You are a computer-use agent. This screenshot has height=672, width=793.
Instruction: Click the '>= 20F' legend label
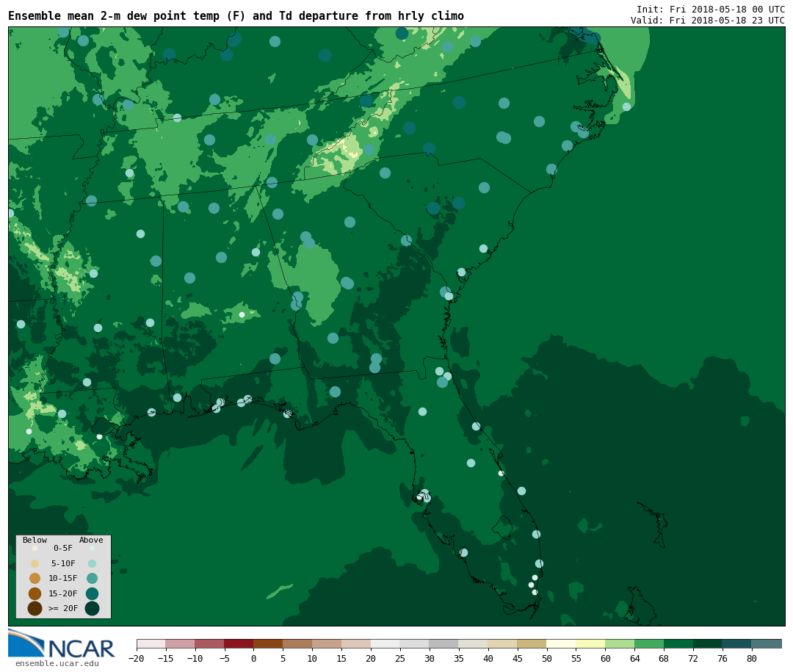pyautogui.click(x=63, y=608)
